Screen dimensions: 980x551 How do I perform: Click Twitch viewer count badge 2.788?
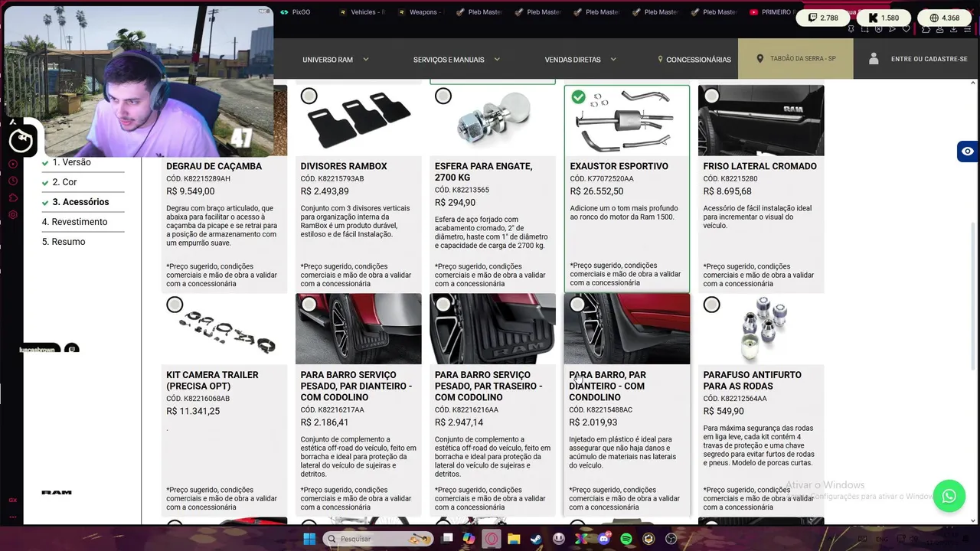point(823,18)
